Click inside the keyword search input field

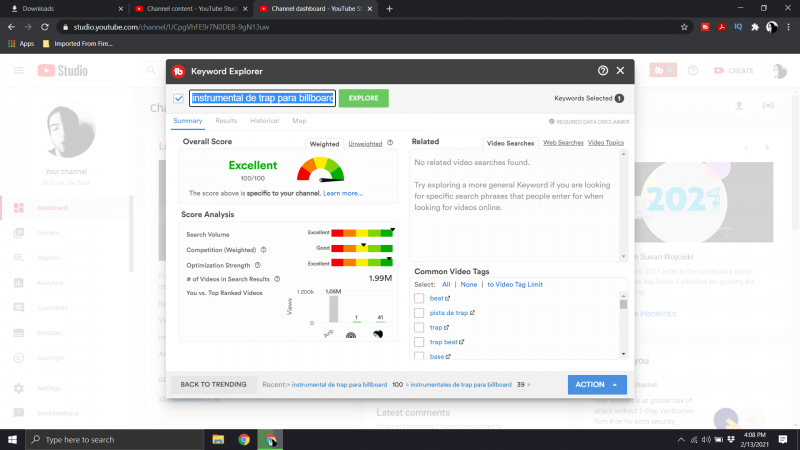(262, 98)
